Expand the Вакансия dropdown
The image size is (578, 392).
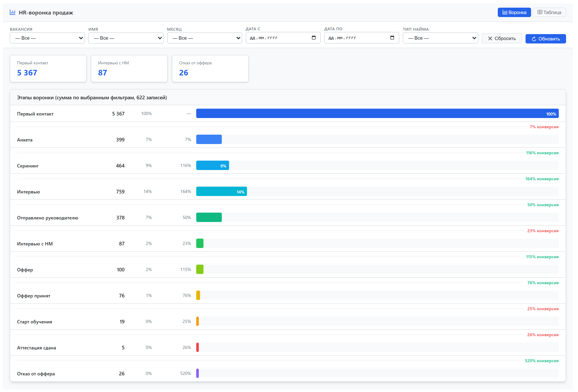click(x=47, y=38)
